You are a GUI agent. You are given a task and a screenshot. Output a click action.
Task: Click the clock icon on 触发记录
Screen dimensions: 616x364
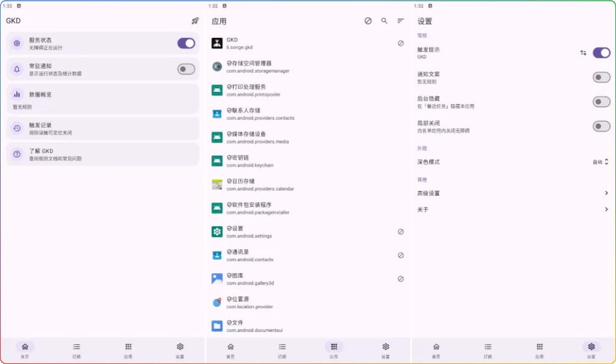[16, 128]
